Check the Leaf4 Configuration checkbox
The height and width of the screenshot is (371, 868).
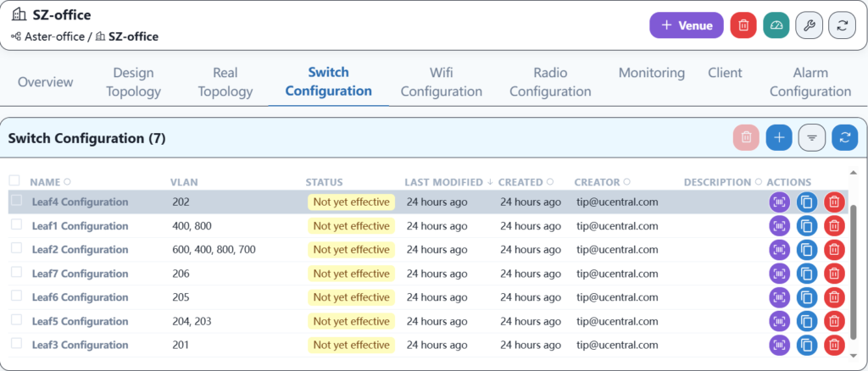[x=16, y=202]
